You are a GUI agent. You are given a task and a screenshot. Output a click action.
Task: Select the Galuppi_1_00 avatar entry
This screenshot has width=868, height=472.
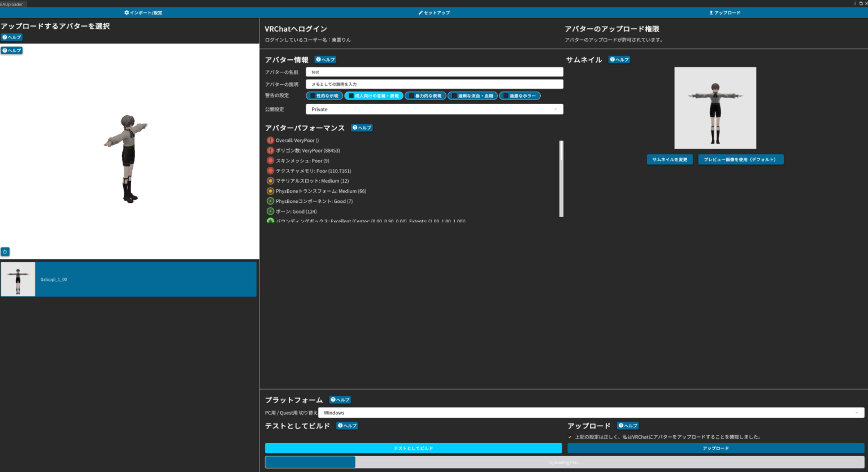click(x=129, y=279)
